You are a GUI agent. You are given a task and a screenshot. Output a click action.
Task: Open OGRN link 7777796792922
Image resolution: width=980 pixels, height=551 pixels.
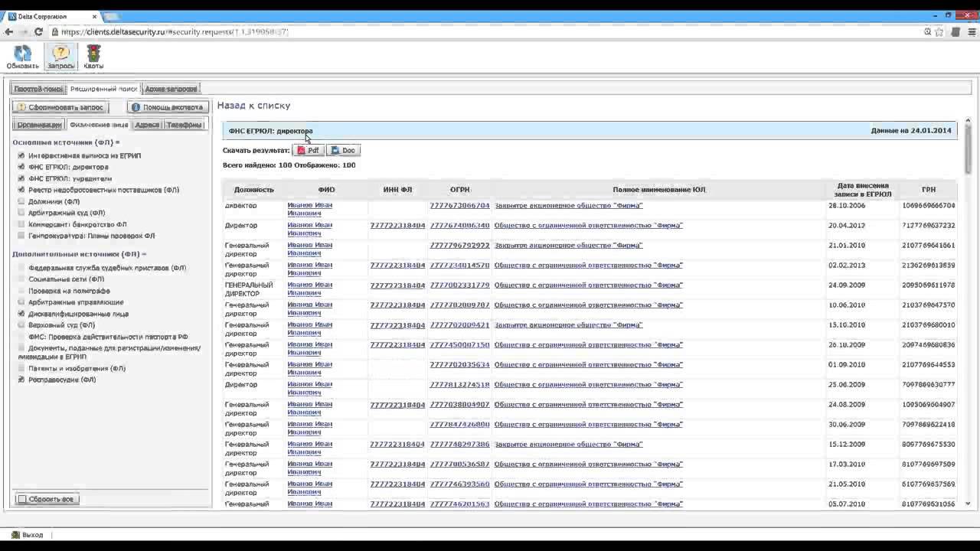click(459, 246)
